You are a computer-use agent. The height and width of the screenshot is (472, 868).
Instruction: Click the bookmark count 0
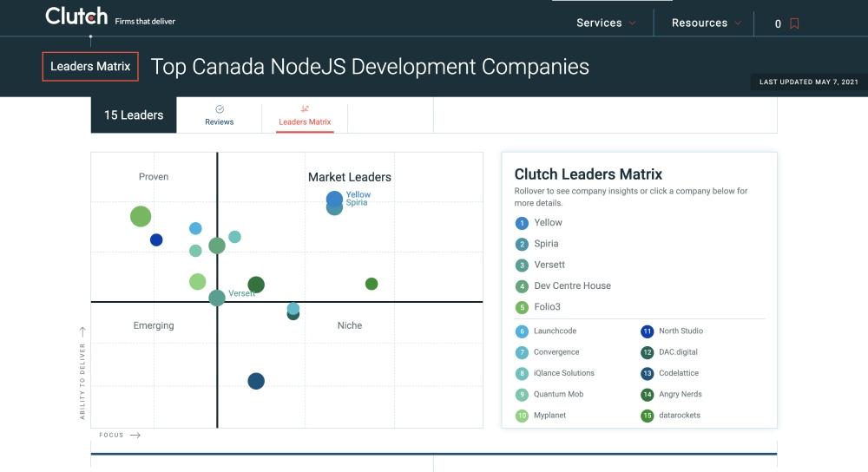pos(778,23)
